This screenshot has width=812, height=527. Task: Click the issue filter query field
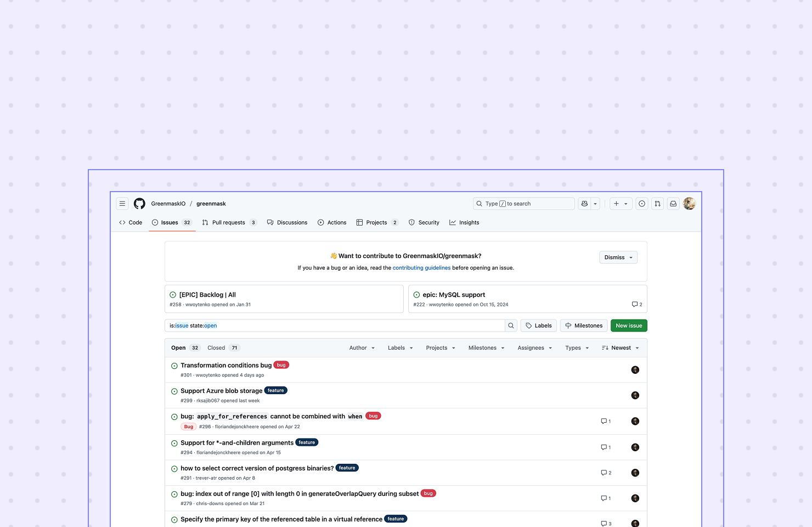click(x=335, y=326)
